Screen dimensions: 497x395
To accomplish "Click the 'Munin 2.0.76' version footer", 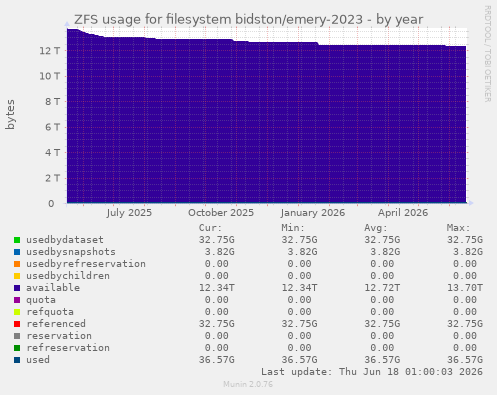I will (248, 384).
